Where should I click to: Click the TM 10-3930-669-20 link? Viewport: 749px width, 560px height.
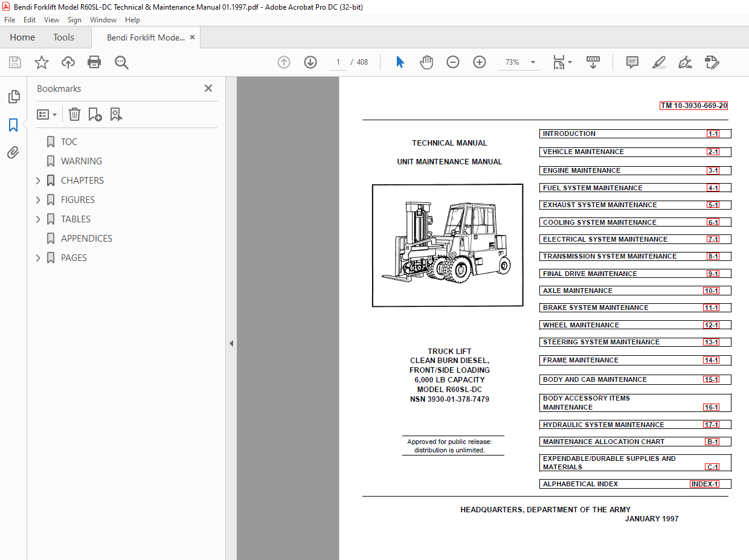pos(693,106)
